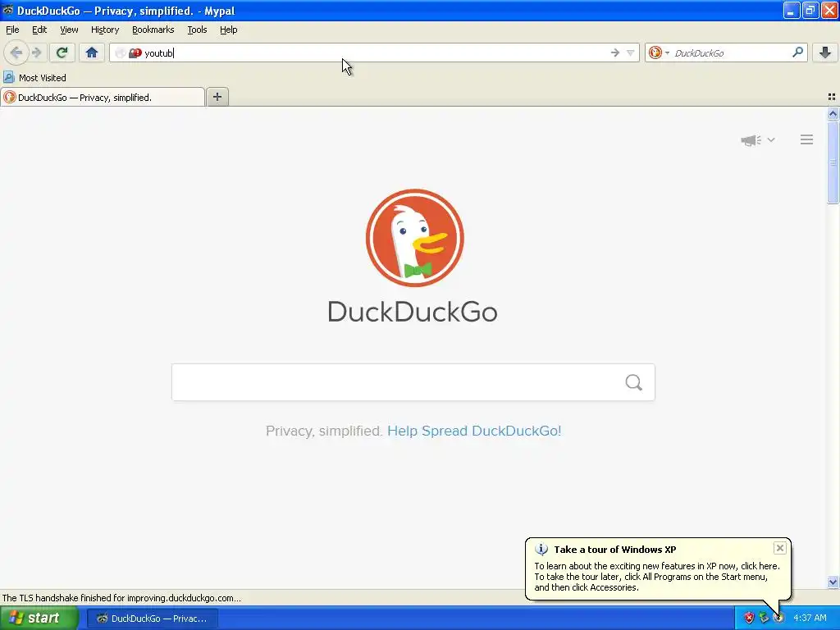Go back using the back arrow button
840x630 pixels.
[16, 52]
